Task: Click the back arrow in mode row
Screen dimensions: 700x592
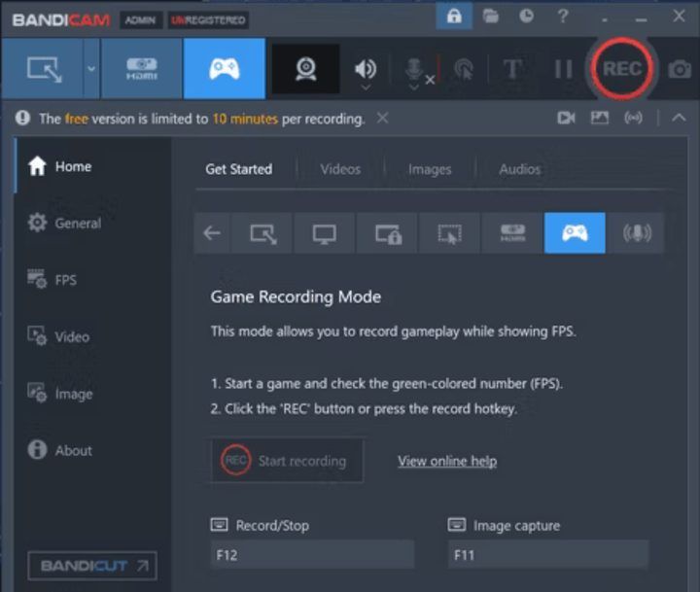Action: pos(212,233)
